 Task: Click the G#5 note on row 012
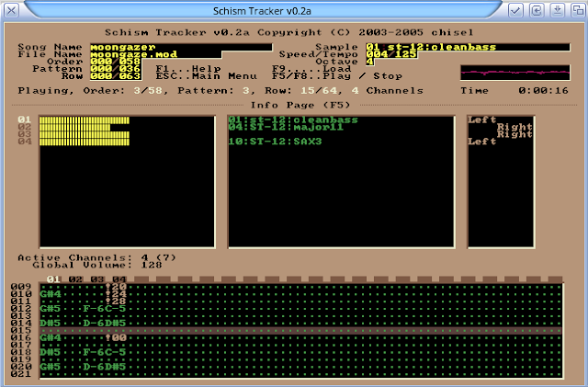pyautogui.click(x=51, y=309)
